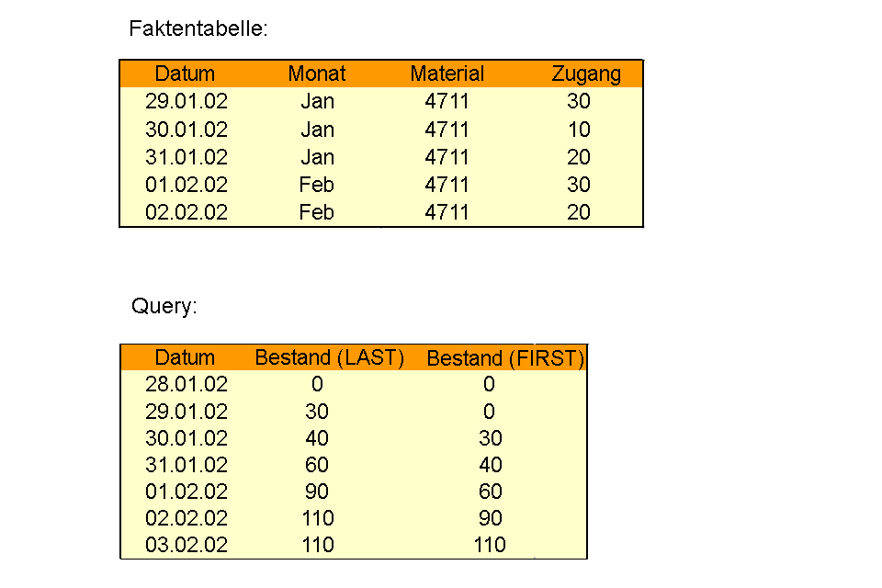Screen dimensions: 882x588
Task: Select Bestand (LAST) value 40
Action: point(317,438)
